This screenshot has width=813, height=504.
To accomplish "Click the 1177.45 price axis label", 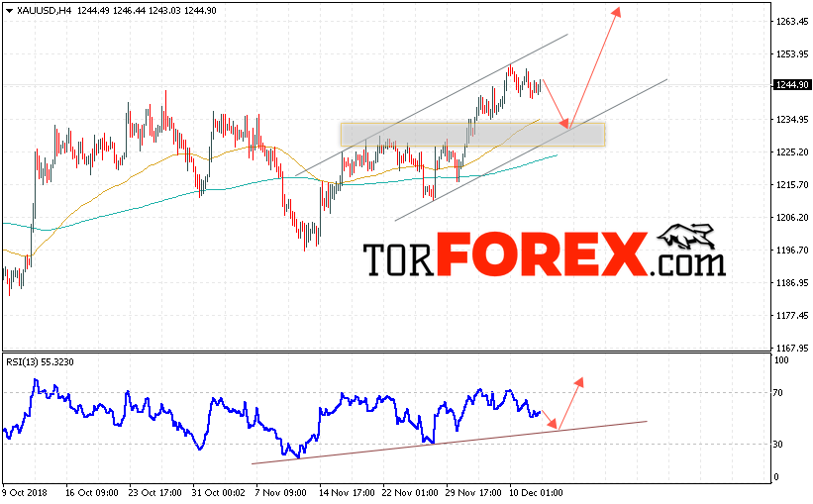I will click(x=792, y=315).
